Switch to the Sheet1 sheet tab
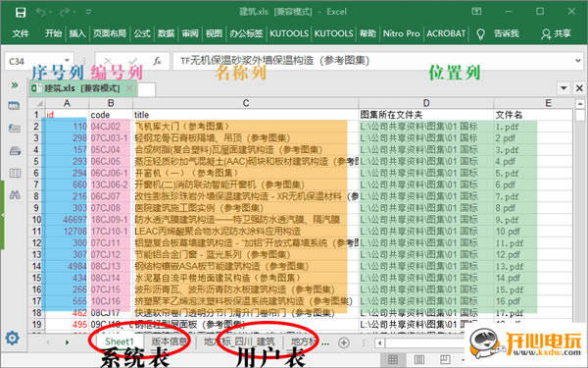This screenshot has width=588, height=368. (x=120, y=342)
